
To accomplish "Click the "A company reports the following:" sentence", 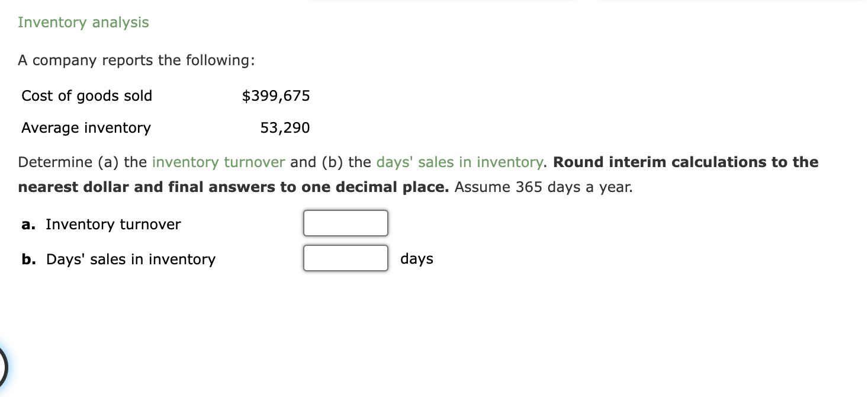I will [x=136, y=60].
